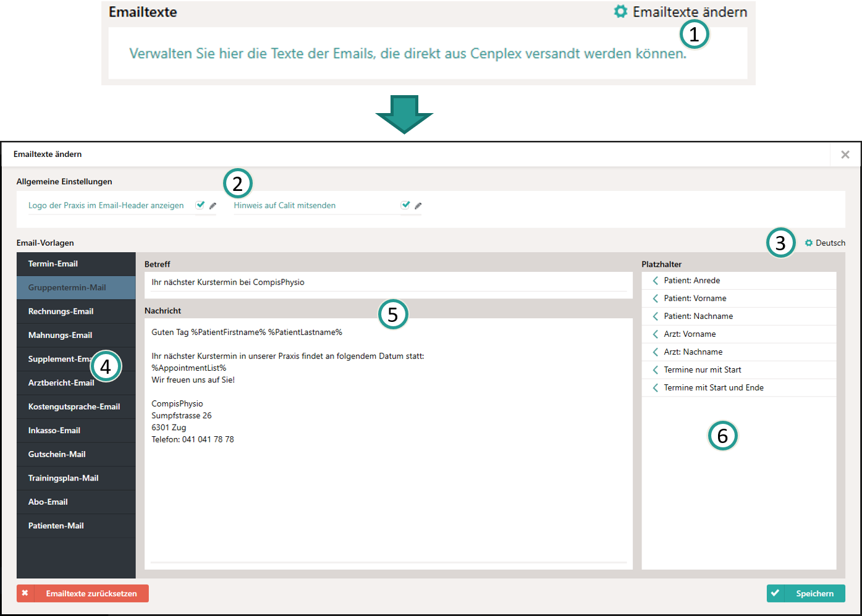The image size is (862, 616).
Task: Insert placeholder chevron for Patient: Anrede
Action: coord(655,281)
